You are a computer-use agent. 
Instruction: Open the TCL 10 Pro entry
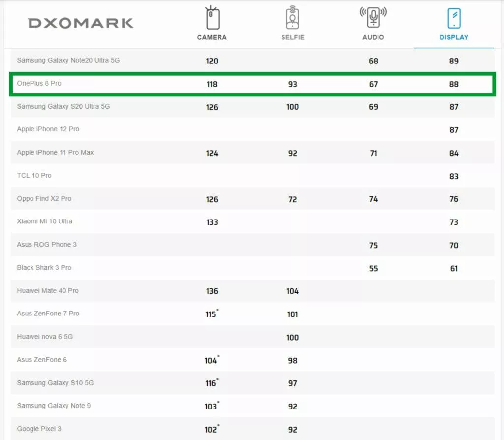click(x=34, y=176)
